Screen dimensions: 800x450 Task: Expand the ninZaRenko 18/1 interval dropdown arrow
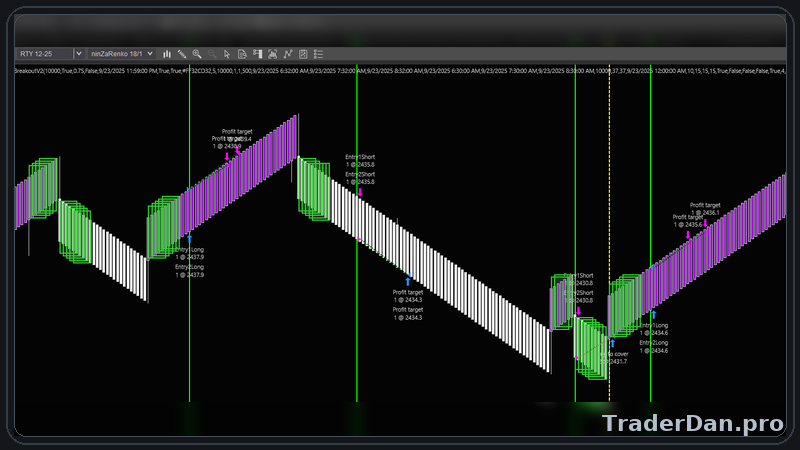151,54
